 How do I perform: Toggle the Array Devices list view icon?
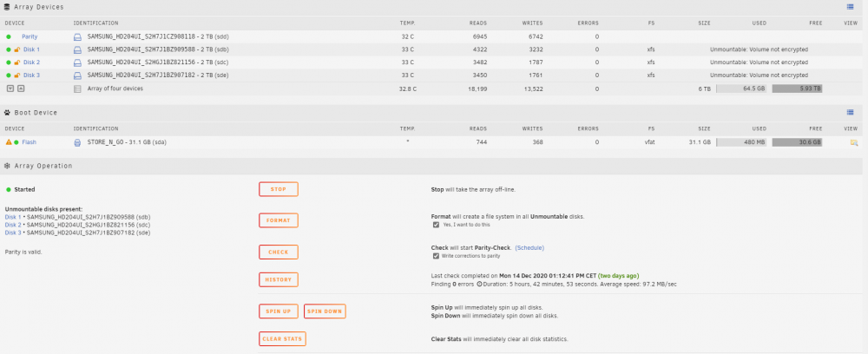(x=851, y=7)
